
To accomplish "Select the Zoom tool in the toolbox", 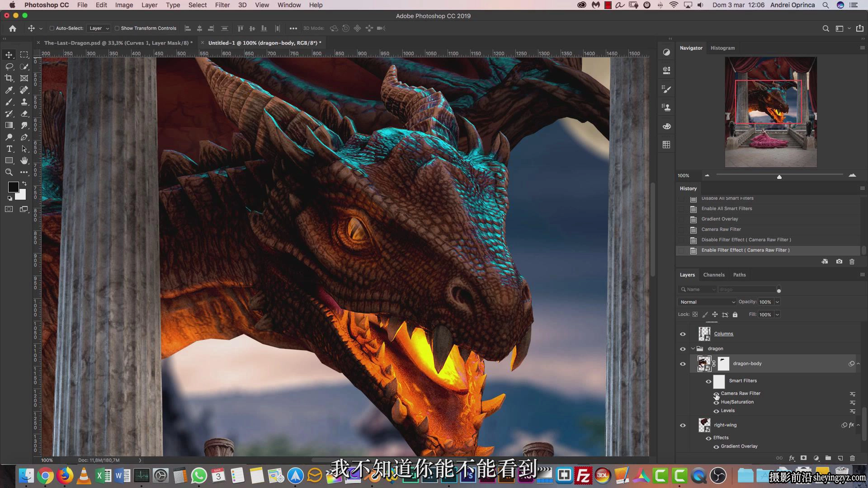I will 9,172.
